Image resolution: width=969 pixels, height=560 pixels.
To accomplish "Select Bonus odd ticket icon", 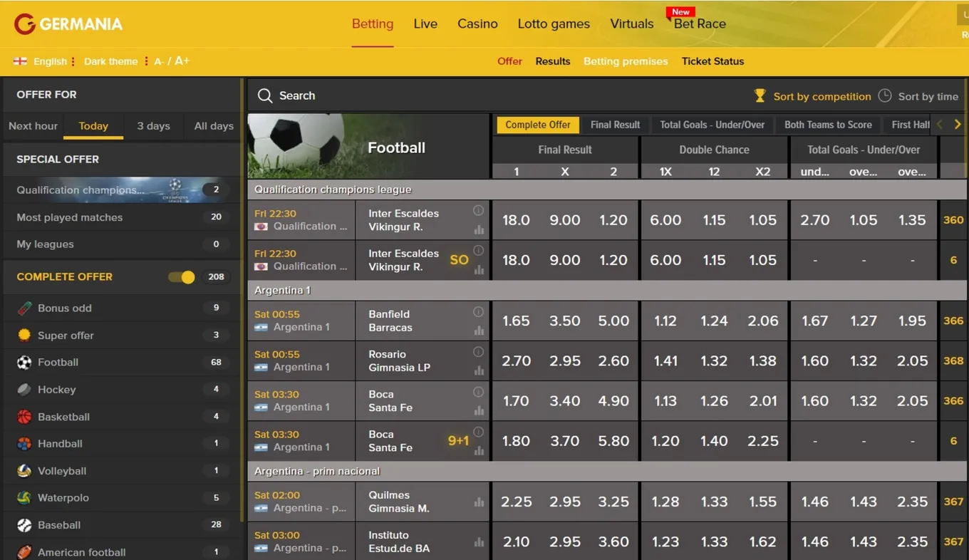I will pos(24,308).
